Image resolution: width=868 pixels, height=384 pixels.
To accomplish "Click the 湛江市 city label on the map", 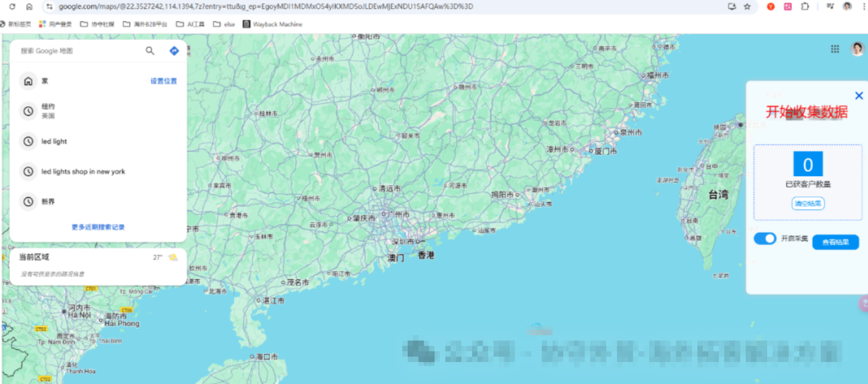I will coord(273,301).
